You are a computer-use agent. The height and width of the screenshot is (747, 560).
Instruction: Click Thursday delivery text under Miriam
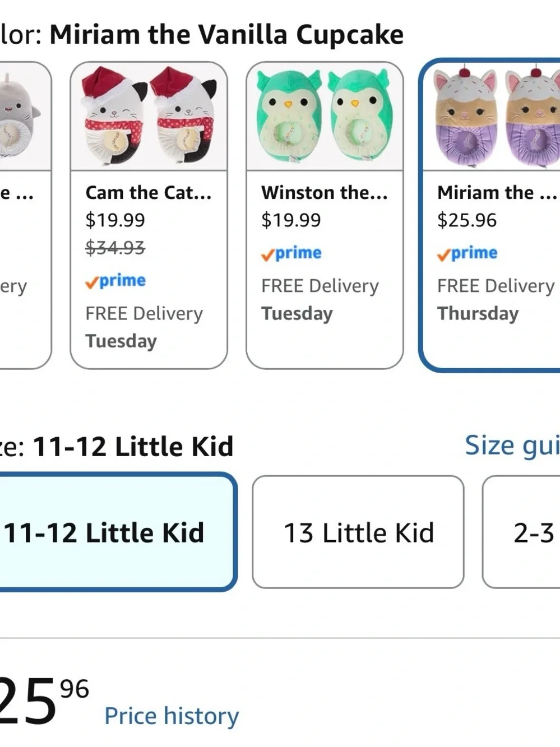coord(478,313)
